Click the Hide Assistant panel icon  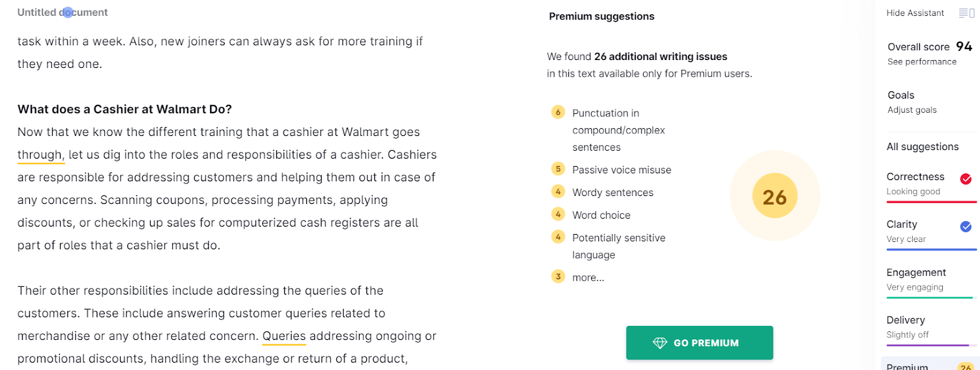coord(967,13)
